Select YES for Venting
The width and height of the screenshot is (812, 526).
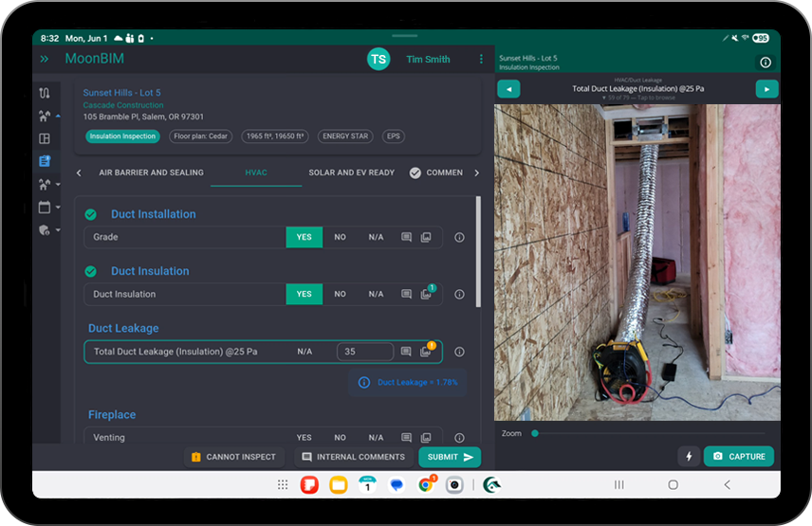click(304, 438)
